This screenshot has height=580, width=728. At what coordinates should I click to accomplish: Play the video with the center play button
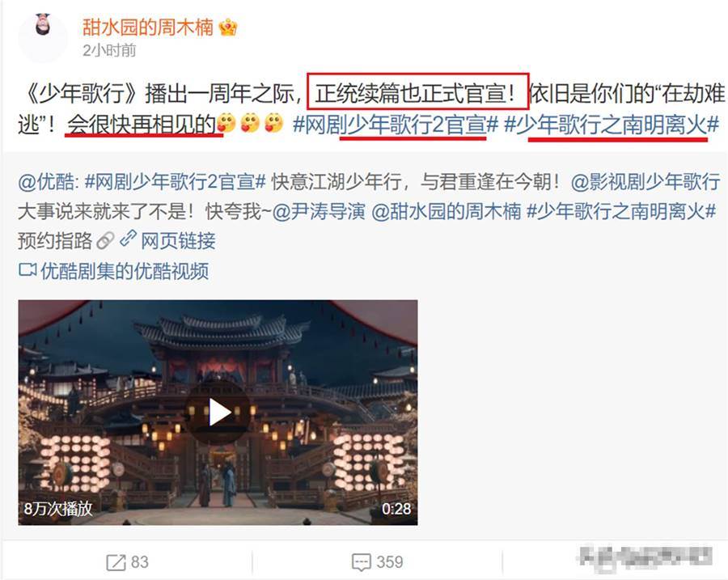coord(218,412)
